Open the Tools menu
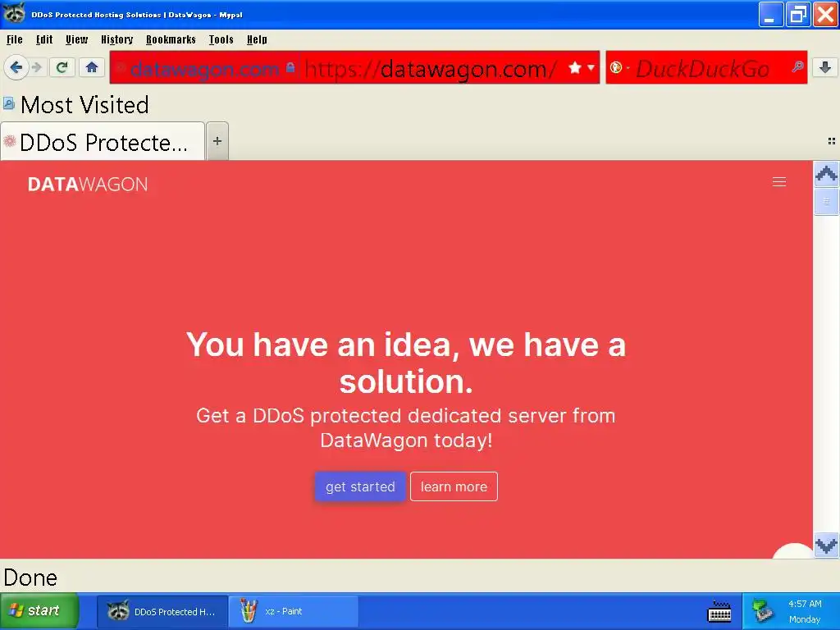Viewport: 840px width, 630px height. click(x=221, y=39)
